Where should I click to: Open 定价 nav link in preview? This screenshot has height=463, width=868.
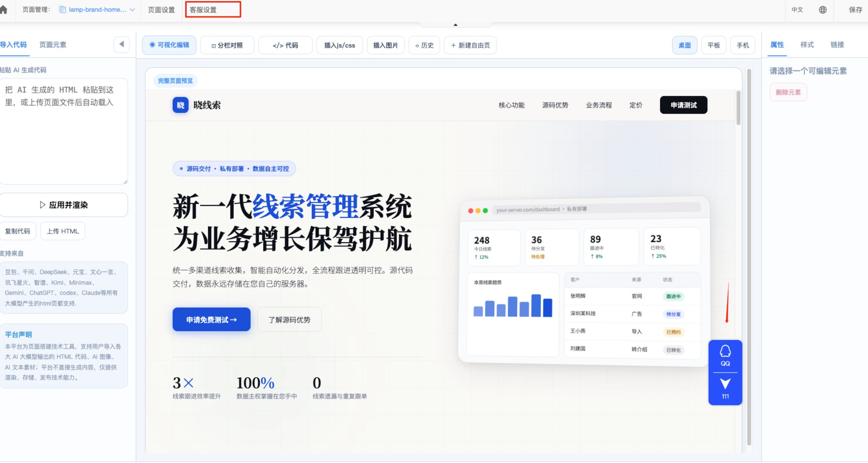(636, 105)
